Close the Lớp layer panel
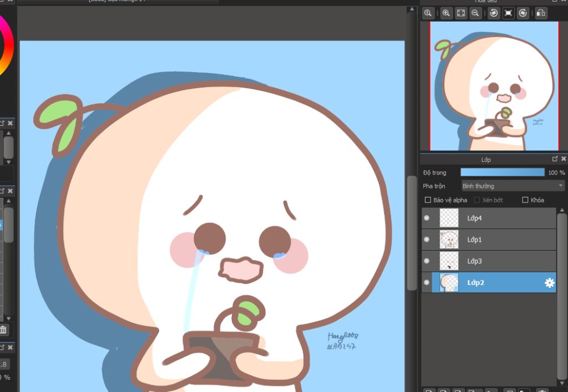 pyautogui.click(x=564, y=159)
